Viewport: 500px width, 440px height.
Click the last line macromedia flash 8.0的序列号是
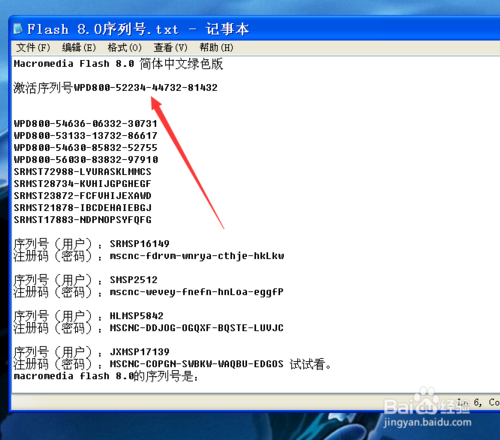(x=106, y=376)
